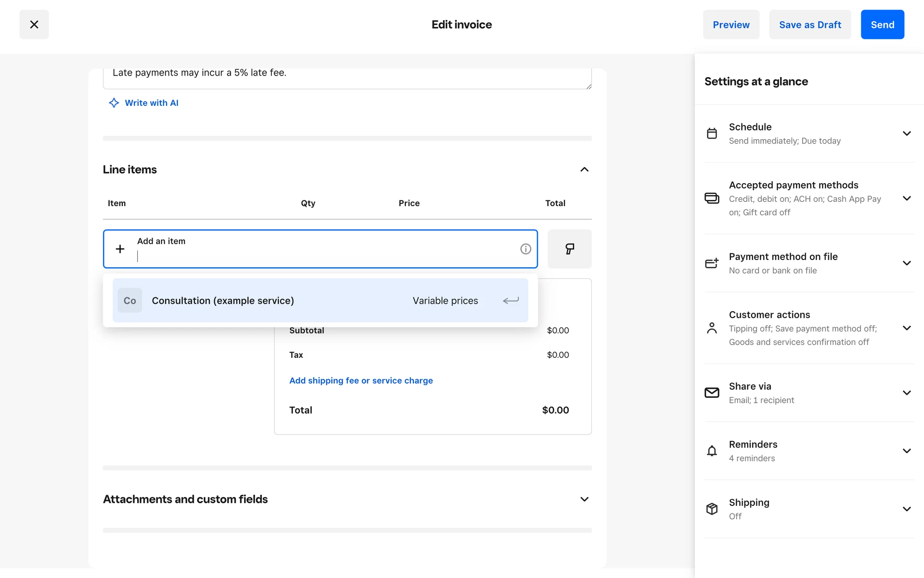Click the Schedule calendar icon
Viewport: 924px width, 578px height.
pyautogui.click(x=712, y=133)
